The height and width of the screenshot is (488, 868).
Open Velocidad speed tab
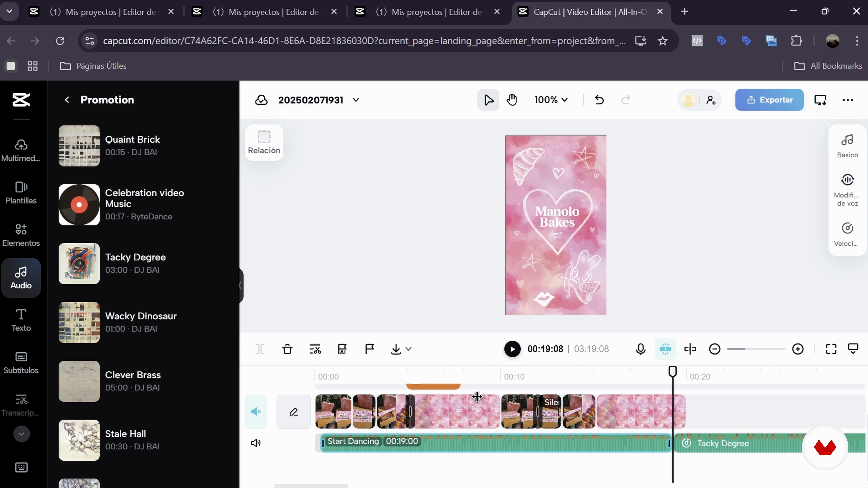[x=847, y=235]
